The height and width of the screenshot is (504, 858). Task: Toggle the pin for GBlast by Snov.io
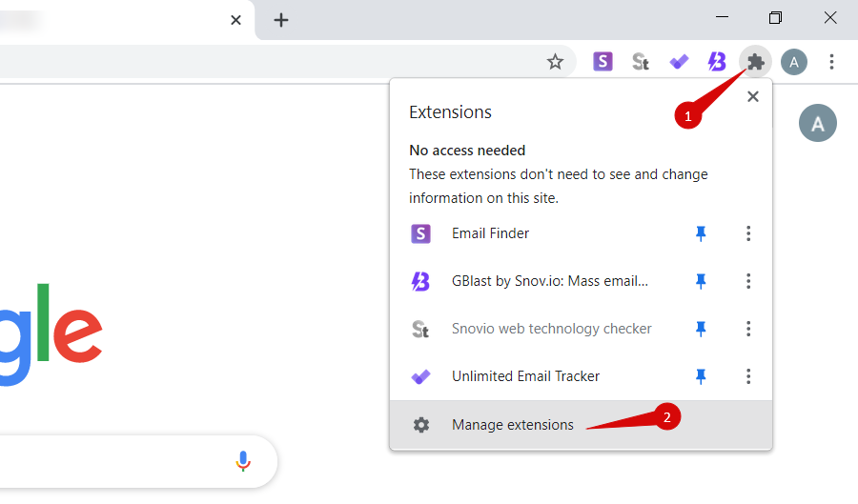[x=701, y=281]
